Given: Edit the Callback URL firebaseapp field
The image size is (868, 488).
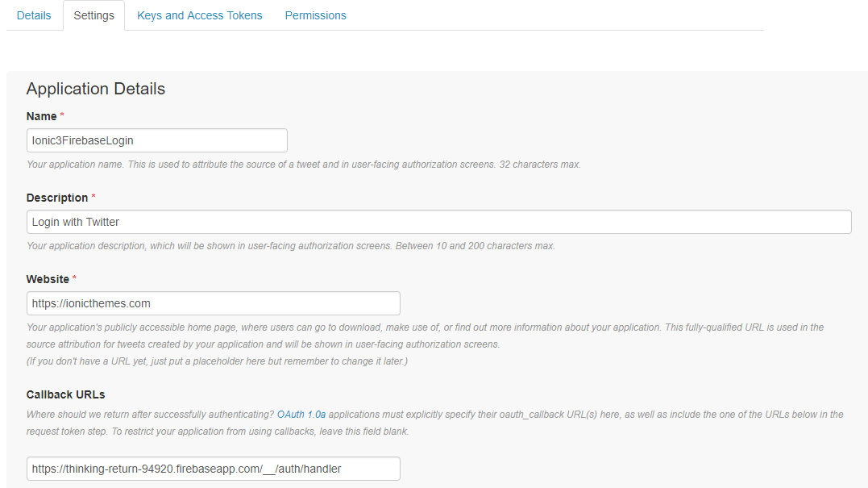Looking at the screenshot, I should pos(213,469).
